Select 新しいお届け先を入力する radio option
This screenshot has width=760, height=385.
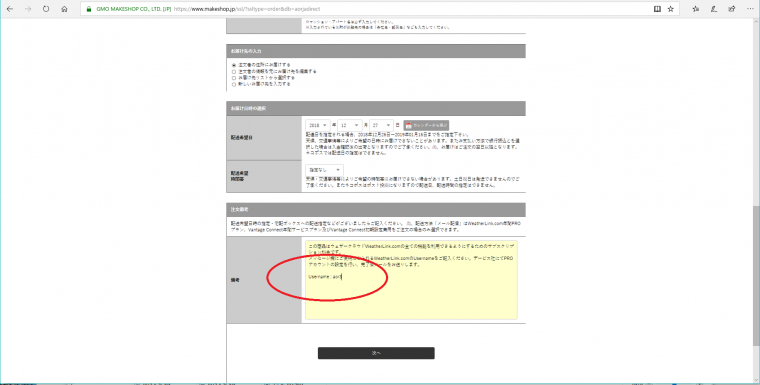(234, 84)
